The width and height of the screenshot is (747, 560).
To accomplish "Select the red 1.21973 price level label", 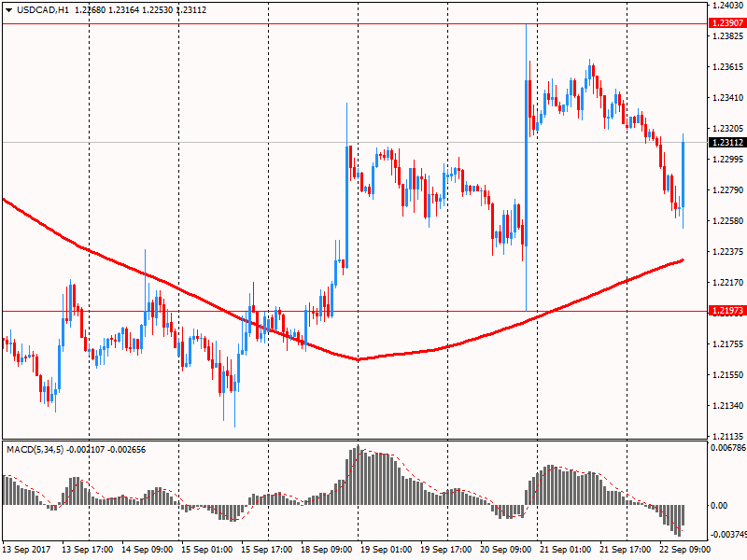I will click(727, 311).
